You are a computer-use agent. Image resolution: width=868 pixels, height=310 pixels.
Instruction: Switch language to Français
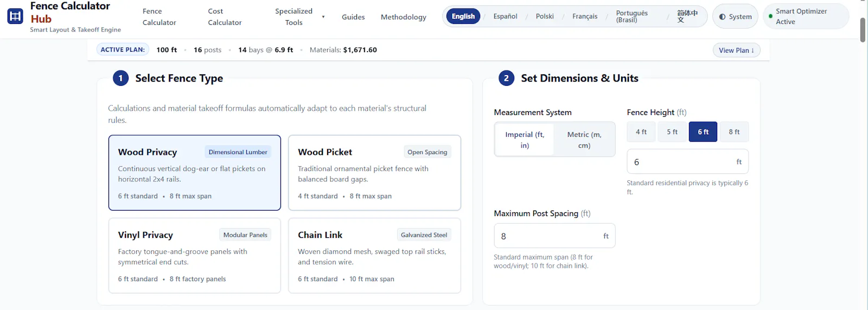click(x=585, y=16)
